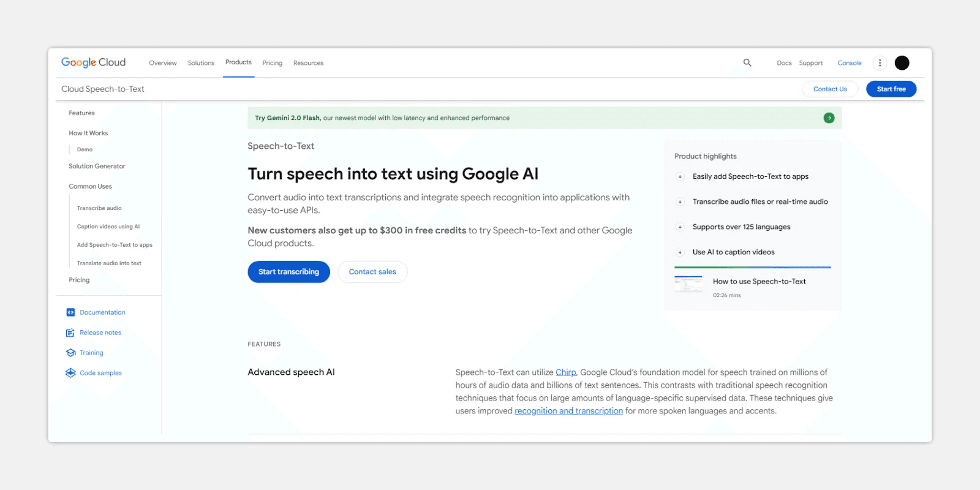Go to Solution Generator section
This screenshot has height=490, width=980.
pyautogui.click(x=97, y=166)
